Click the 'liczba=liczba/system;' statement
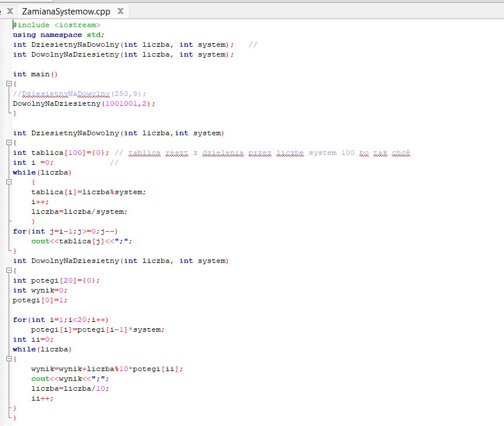 click(x=79, y=212)
